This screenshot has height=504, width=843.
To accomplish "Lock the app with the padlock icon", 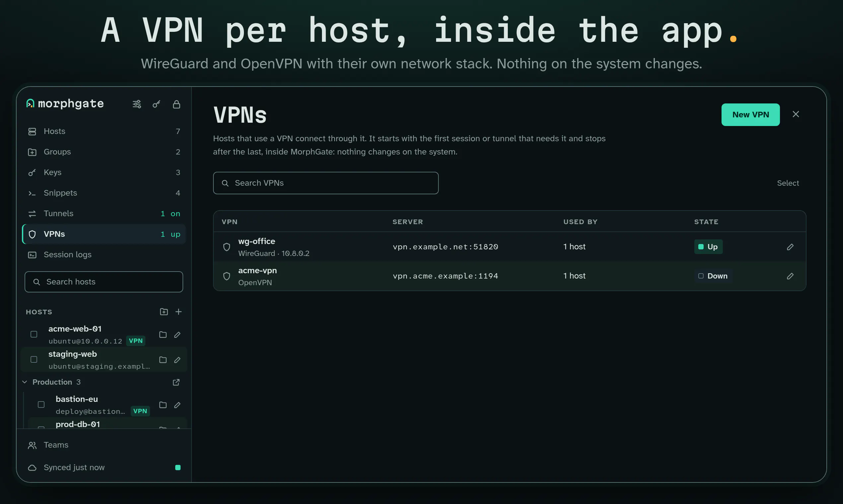I will (176, 104).
